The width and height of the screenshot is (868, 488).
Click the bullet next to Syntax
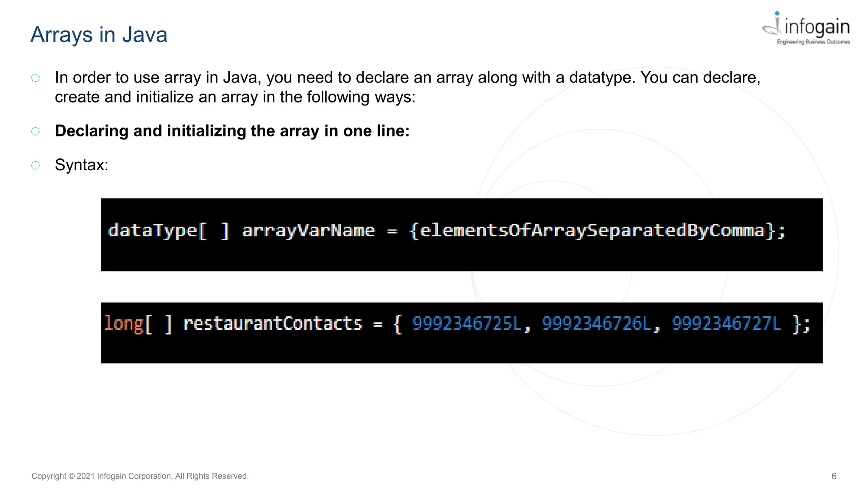point(36,165)
